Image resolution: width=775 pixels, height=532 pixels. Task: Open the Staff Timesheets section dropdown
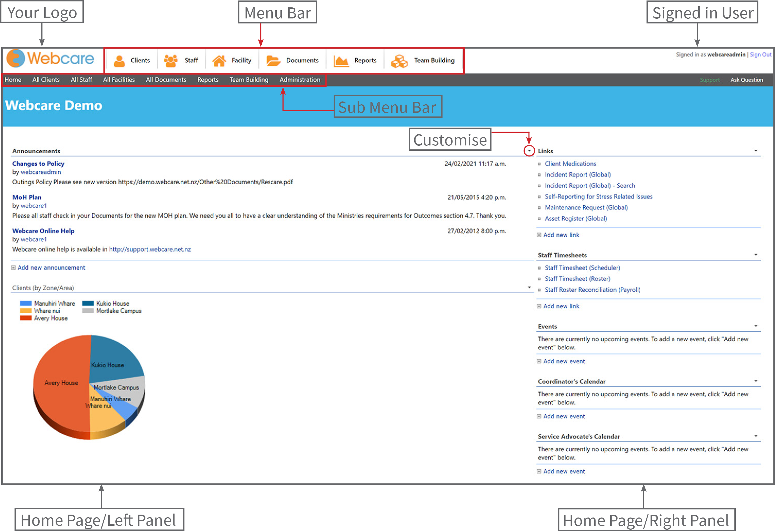pyautogui.click(x=756, y=254)
